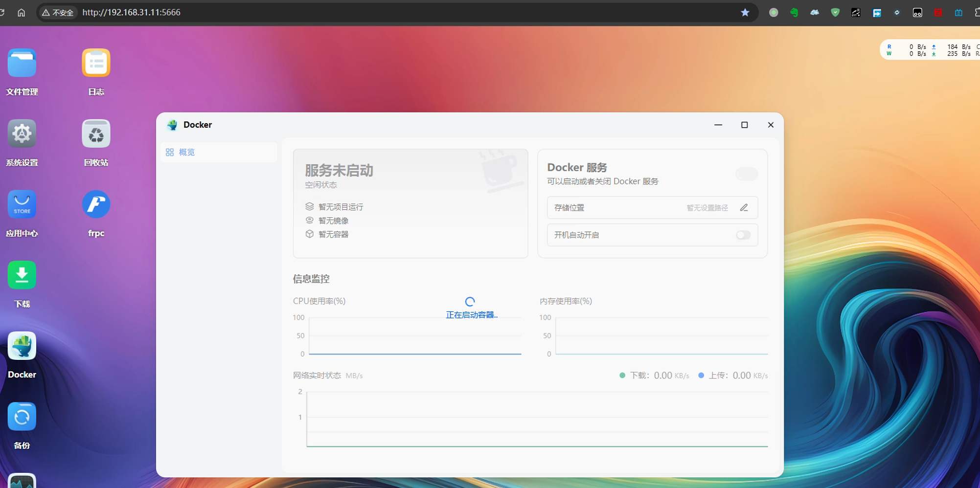Click the read/write speed monitor widget
The width and height of the screenshot is (980, 488).
click(x=930, y=50)
